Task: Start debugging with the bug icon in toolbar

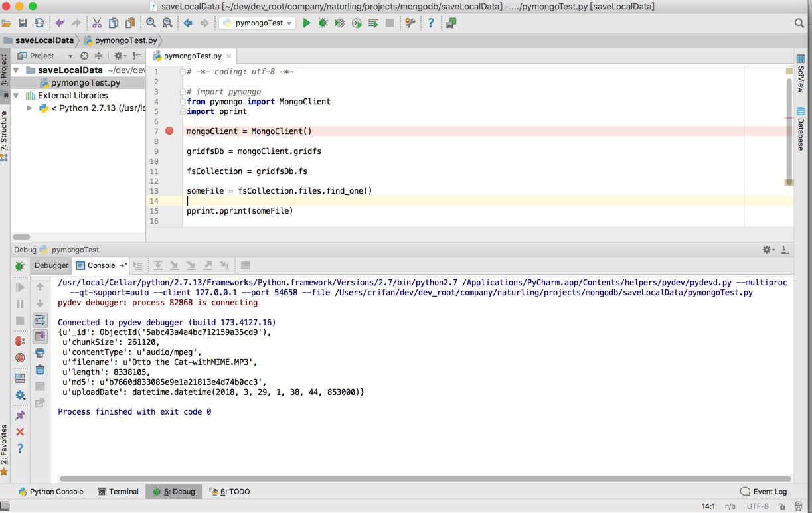Action: [323, 23]
